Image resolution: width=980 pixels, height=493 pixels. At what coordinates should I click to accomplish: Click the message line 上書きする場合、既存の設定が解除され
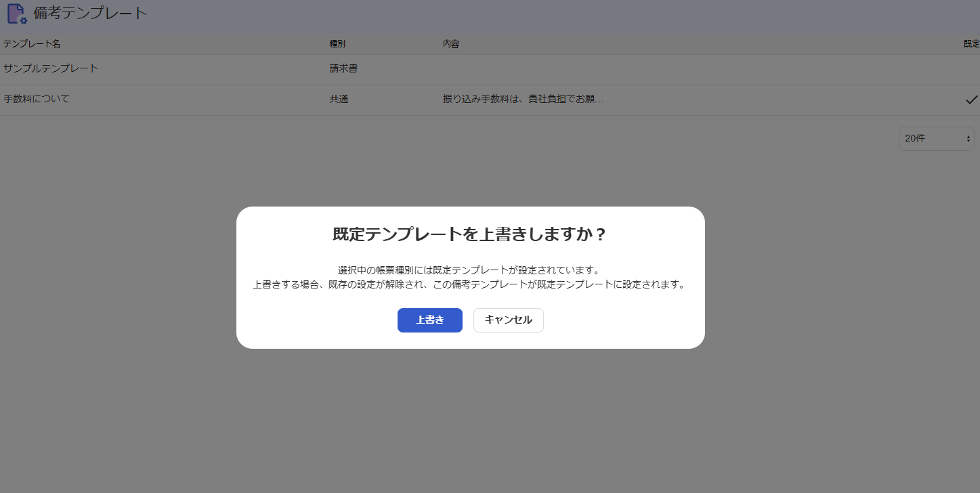tap(470, 284)
